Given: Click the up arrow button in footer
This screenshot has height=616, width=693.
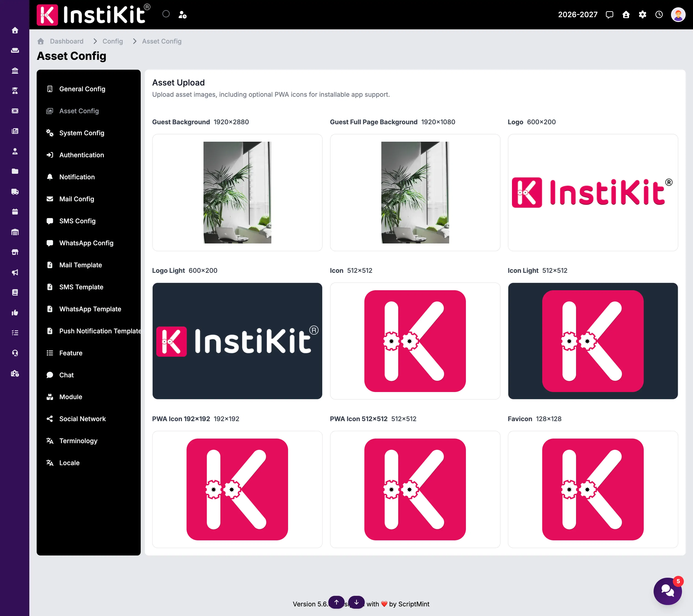Looking at the screenshot, I should coord(336,602).
